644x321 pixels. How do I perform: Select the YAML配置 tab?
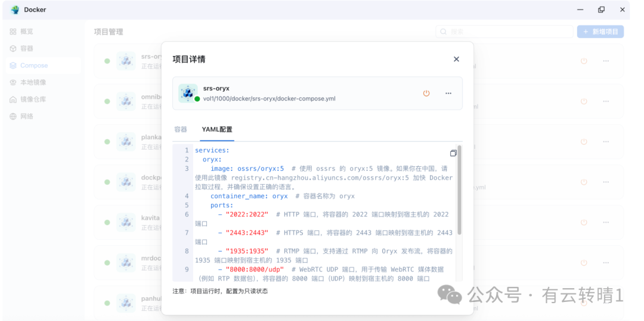[x=217, y=130]
